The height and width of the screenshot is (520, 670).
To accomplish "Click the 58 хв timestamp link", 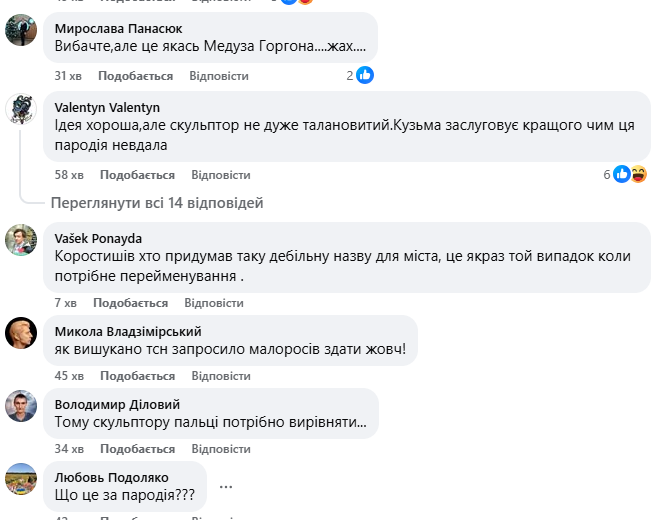I will (x=68, y=175).
